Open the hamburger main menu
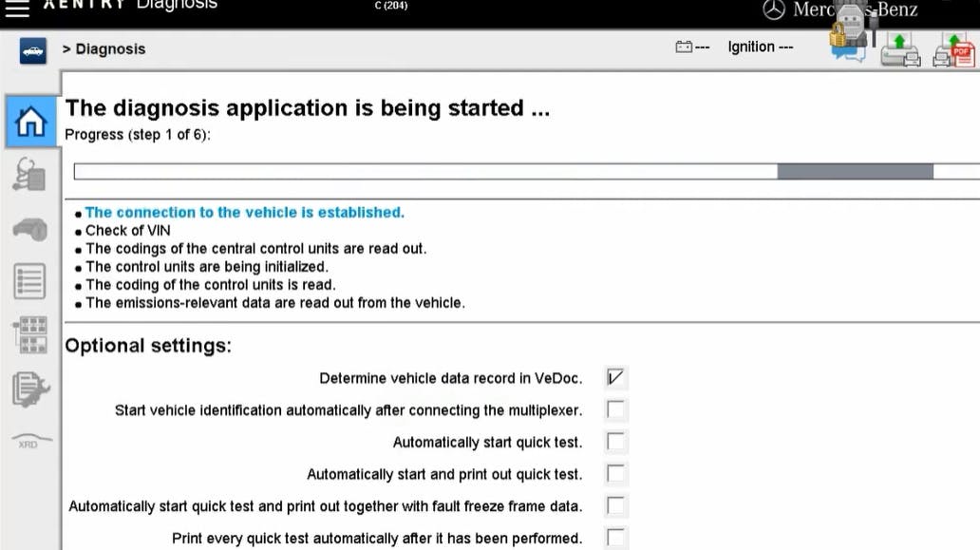This screenshot has width=980, height=550. (17, 9)
